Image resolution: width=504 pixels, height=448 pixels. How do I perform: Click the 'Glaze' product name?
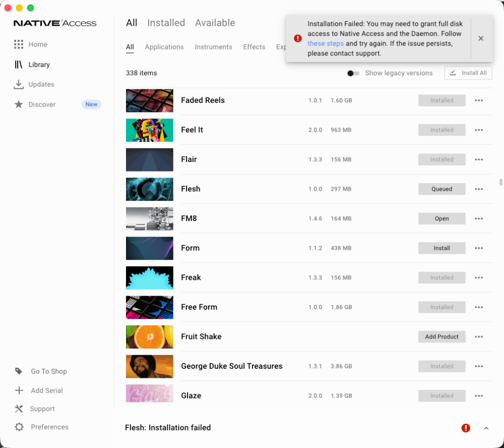click(191, 396)
